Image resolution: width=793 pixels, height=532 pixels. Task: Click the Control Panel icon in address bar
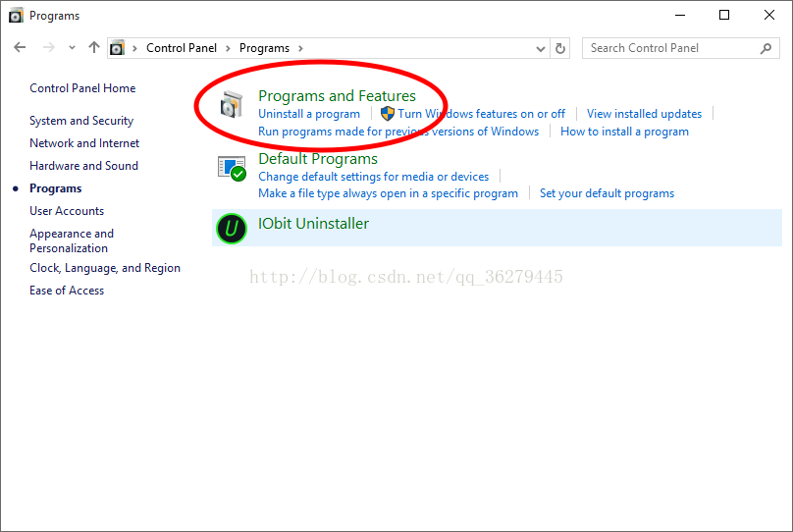click(x=118, y=48)
